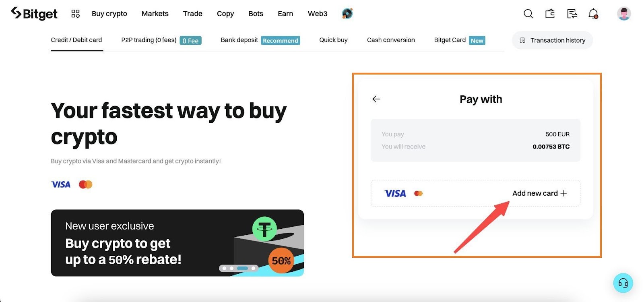Image resolution: width=644 pixels, height=302 pixels.
Task: Go back using the Pay with arrow
Action: coord(376,99)
